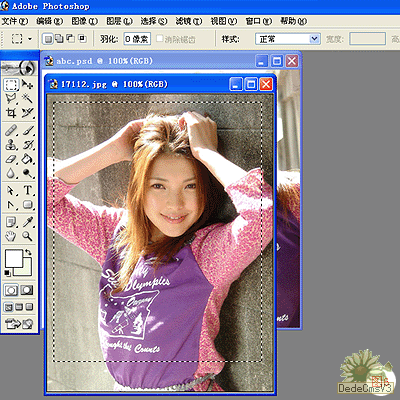
Task: Open the 滤镜 (Filter) menu
Action: pos(189,21)
